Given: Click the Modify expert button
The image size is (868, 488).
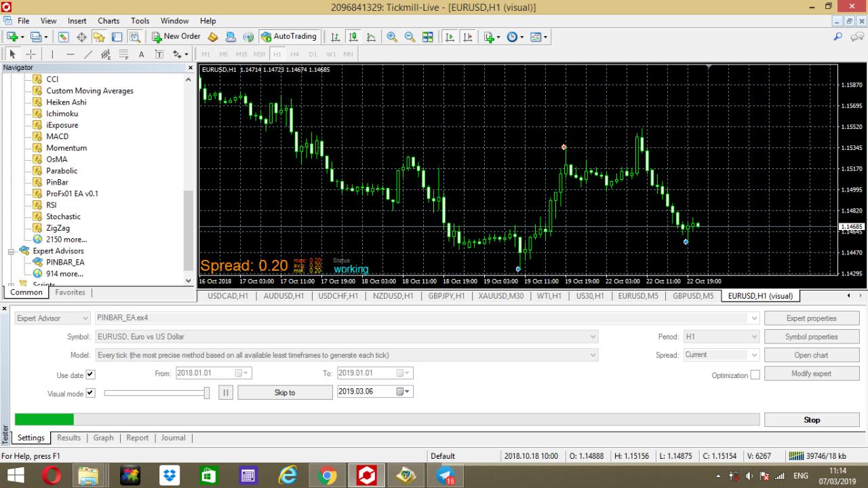Looking at the screenshot, I should coord(812,373).
